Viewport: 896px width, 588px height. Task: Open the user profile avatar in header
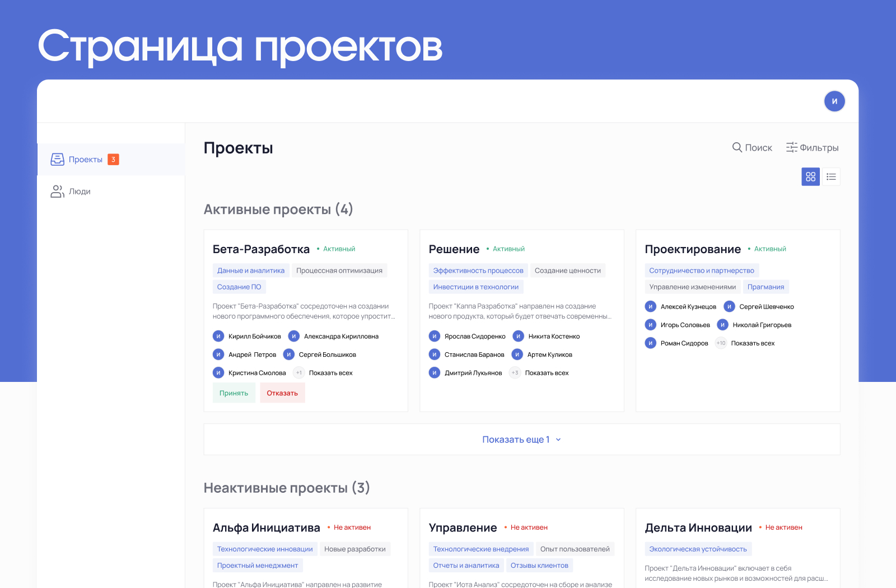(x=834, y=101)
